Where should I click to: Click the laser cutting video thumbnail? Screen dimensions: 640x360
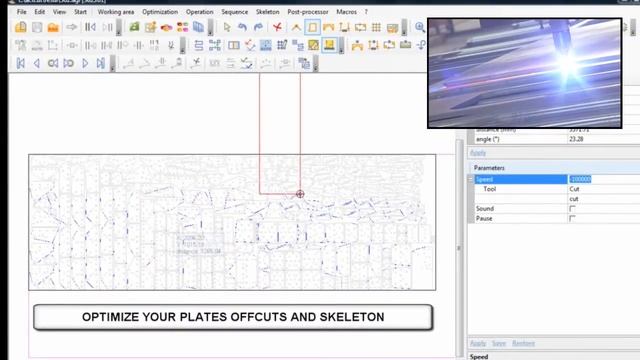pyautogui.click(x=524, y=73)
